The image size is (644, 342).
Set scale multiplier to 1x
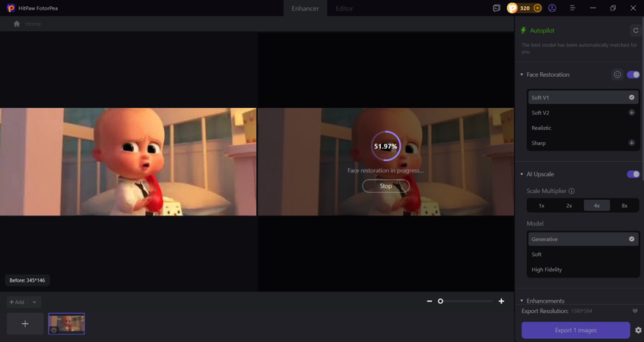(541, 205)
